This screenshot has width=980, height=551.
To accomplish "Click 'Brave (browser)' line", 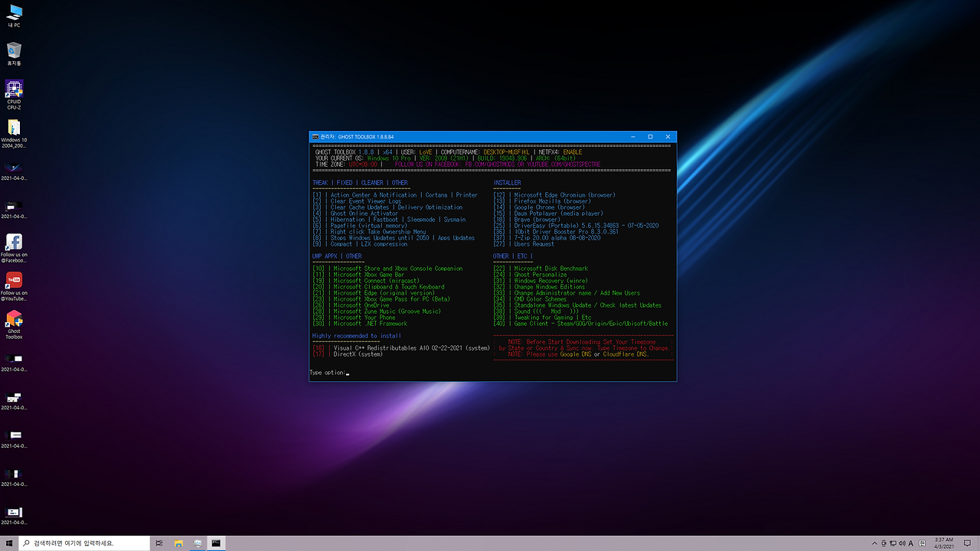I will (x=527, y=220).
